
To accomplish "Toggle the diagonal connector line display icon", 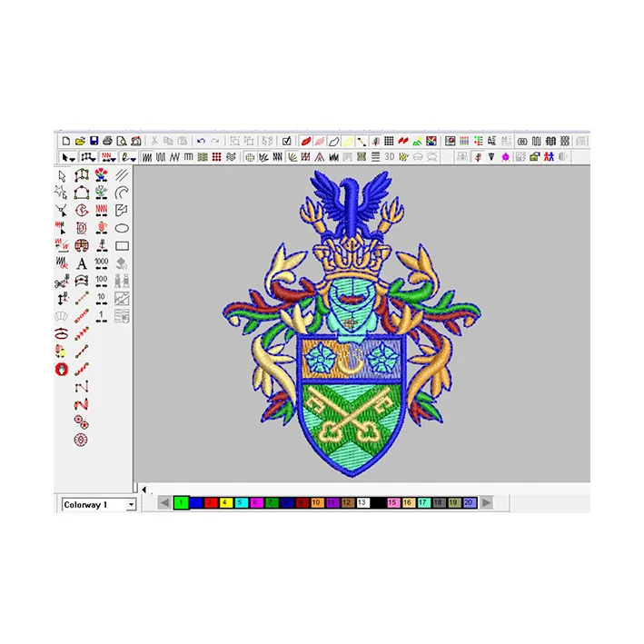I will (x=362, y=142).
